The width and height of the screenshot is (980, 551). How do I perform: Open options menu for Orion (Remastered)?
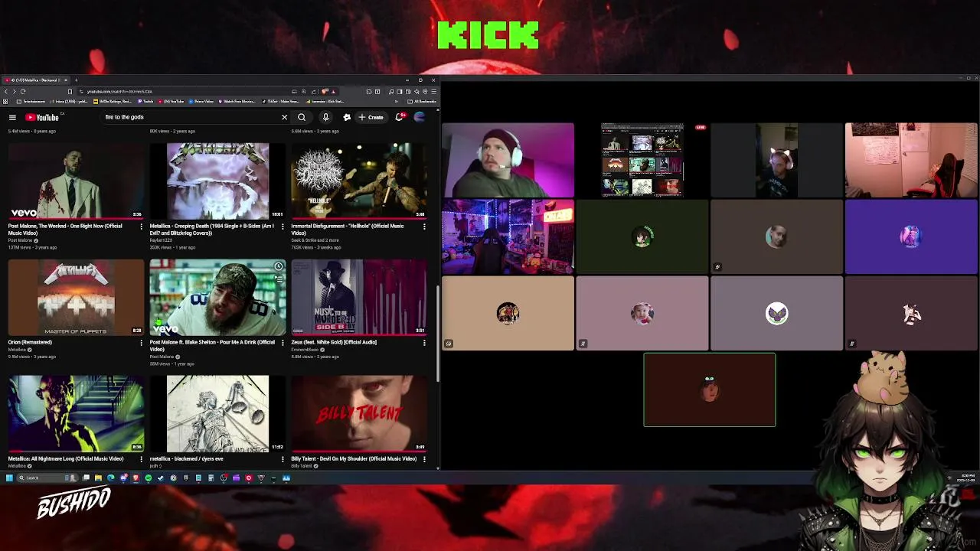[x=141, y=343]
